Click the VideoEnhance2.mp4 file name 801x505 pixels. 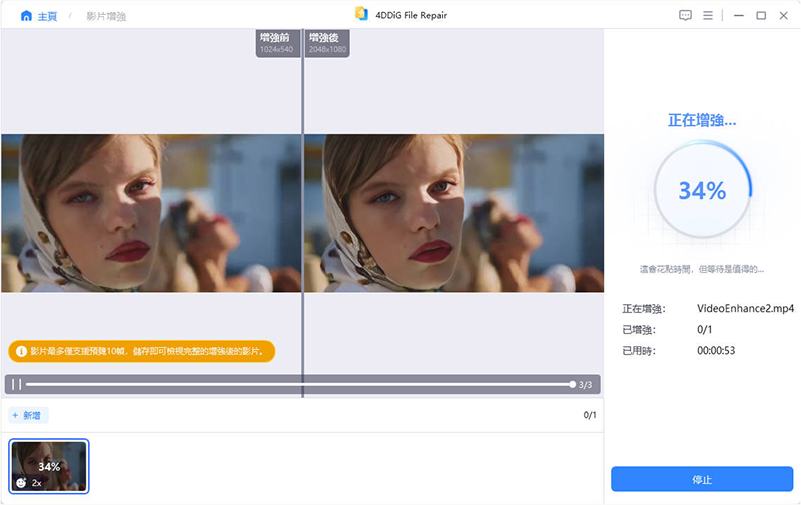pos(745,308)
